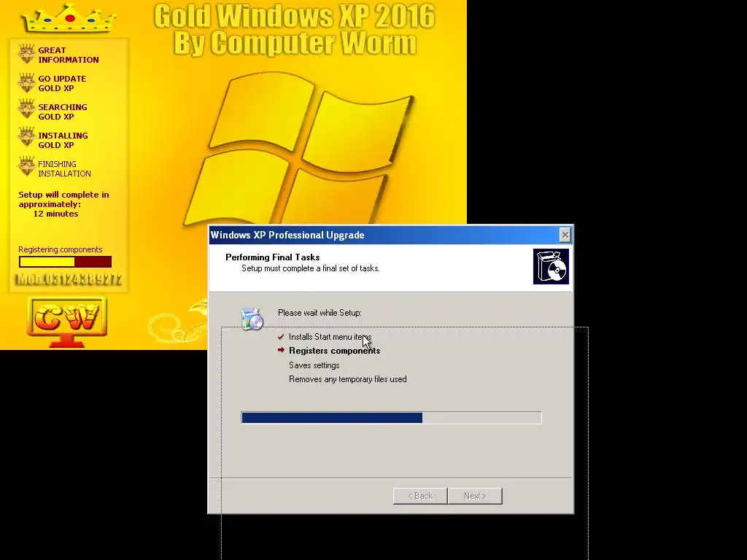This screenshot has width=747, height=560.
Task: Click the jeweled crown logo in the top-left corner
Action: (x=69, y=18)
